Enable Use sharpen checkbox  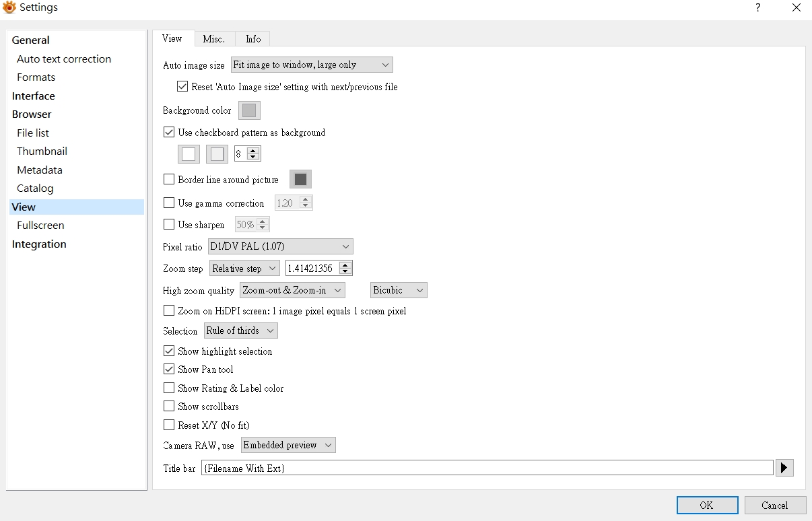(x=169, y=224)
